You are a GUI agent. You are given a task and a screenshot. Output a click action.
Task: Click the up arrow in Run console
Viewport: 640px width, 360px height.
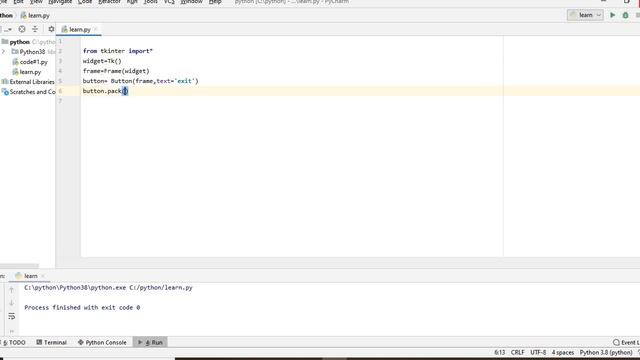[x=11, y=289]
